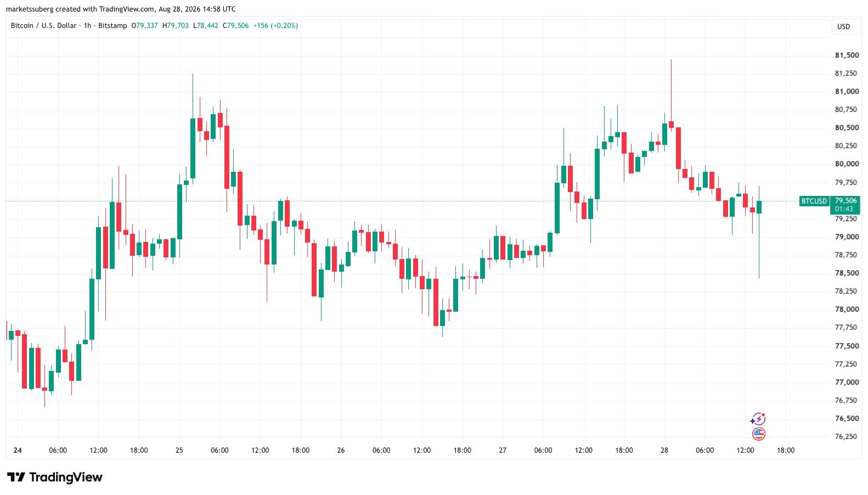Screen dimensions: 868x495
Task: Click the 76,250 price scale label
Action: point(847,436)
